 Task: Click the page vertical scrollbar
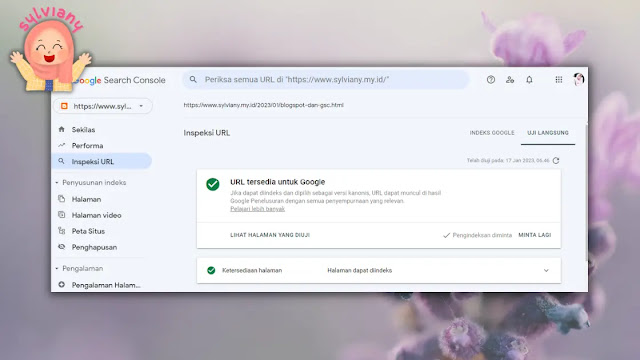(x=586, y=192)
